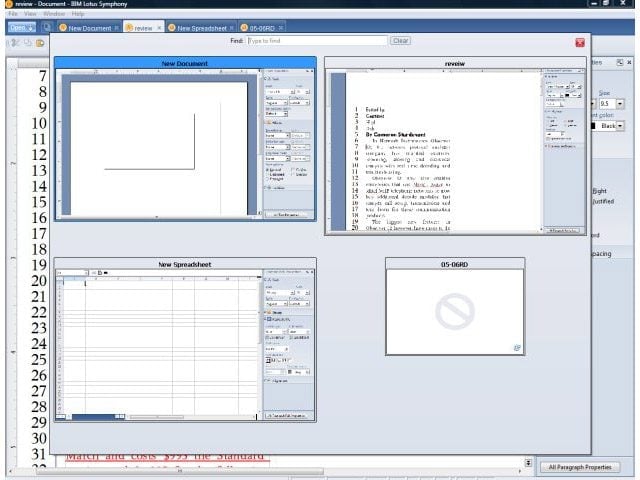The height and width of the screenshot is (480, 640).
Task: Open the File menu
Action: (13, 13)
